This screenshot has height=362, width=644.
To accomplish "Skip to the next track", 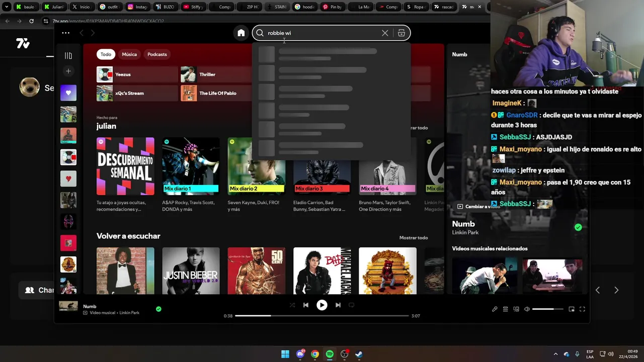I will (x=338, y=305).
